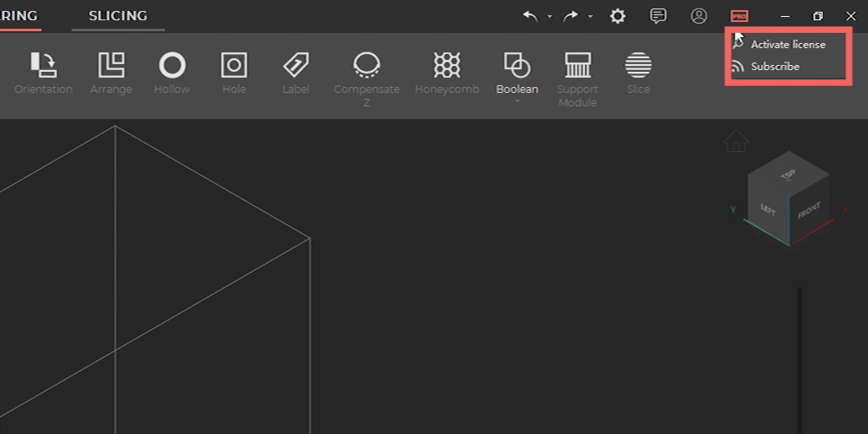
Task: Minimize the application window
Action: 785,16
